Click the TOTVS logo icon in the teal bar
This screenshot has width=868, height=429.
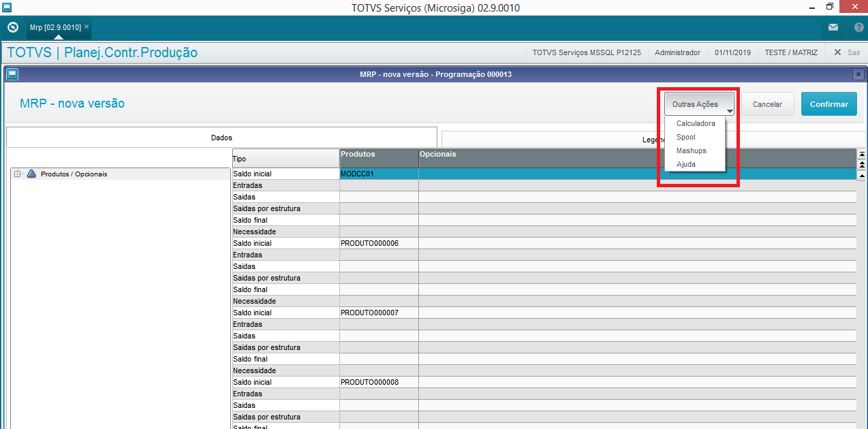tap(12, 27)
